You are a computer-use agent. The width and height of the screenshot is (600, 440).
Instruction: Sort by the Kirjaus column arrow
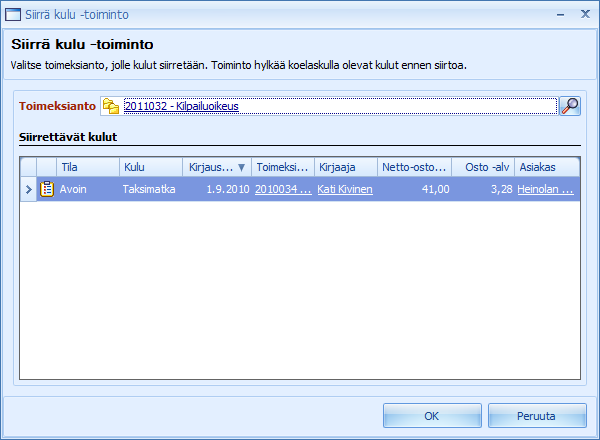tap(241, 167)
